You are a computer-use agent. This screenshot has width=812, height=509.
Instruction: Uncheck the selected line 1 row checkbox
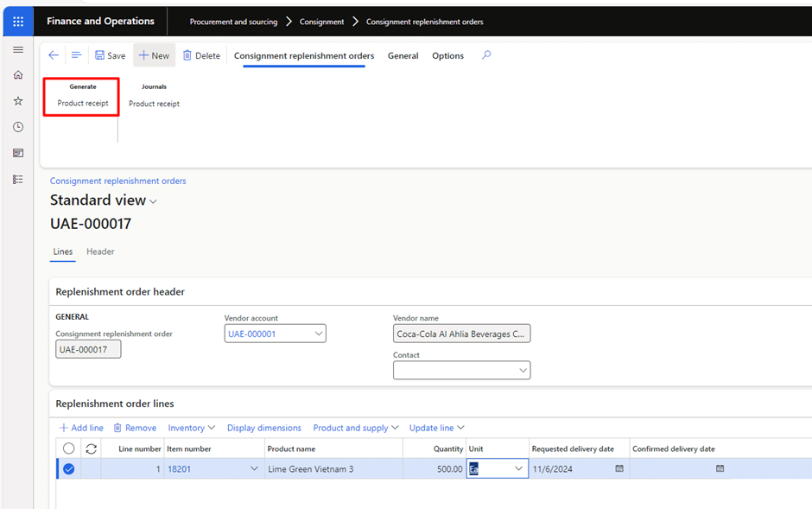pyautogui.click(x=68, y=469)
